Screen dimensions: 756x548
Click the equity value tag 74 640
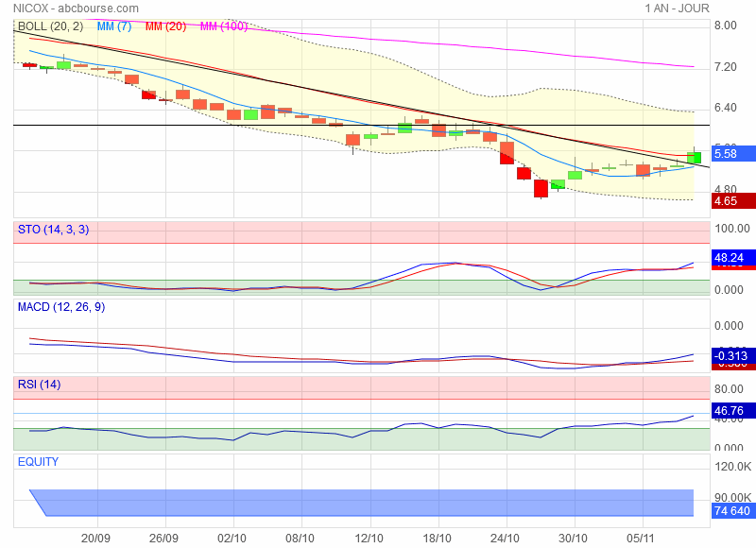(733, 511)
